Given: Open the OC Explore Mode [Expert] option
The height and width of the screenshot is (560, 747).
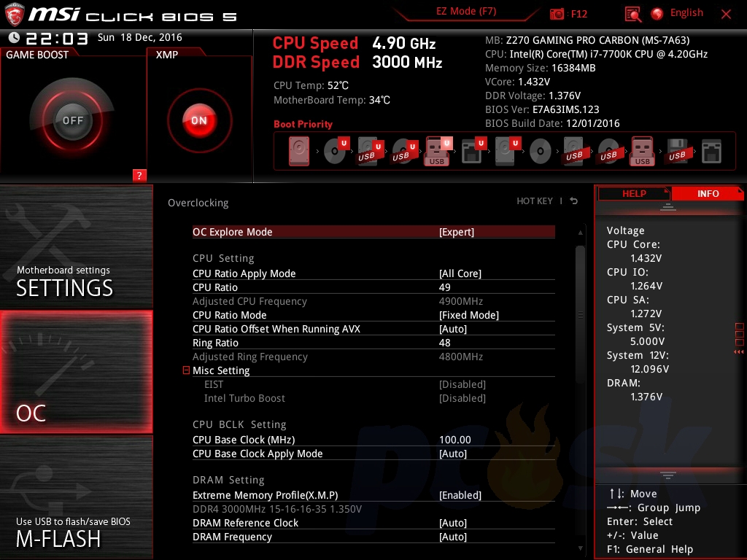Looking at the screenshot, I should click(x=373, y=232).
